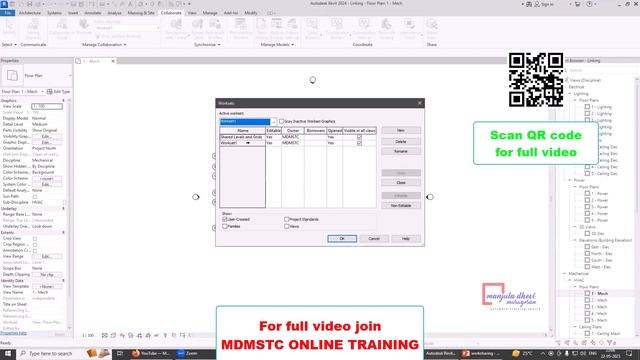
Task: Collapse the Mechanical node in Project Browser
Action: (564, 273)
